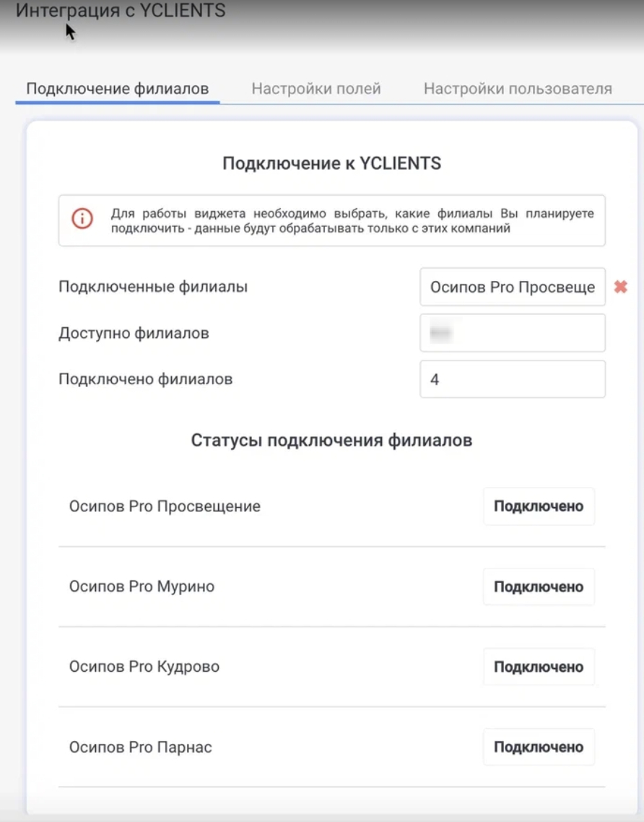Select the Осипов Pro Просвещение row name

tap(165, 506)
